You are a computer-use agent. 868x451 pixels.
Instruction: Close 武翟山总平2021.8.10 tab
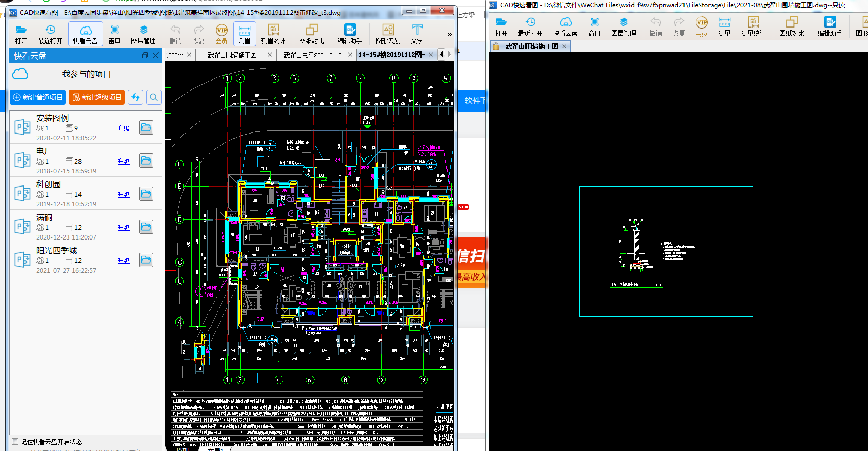(350, 55)
